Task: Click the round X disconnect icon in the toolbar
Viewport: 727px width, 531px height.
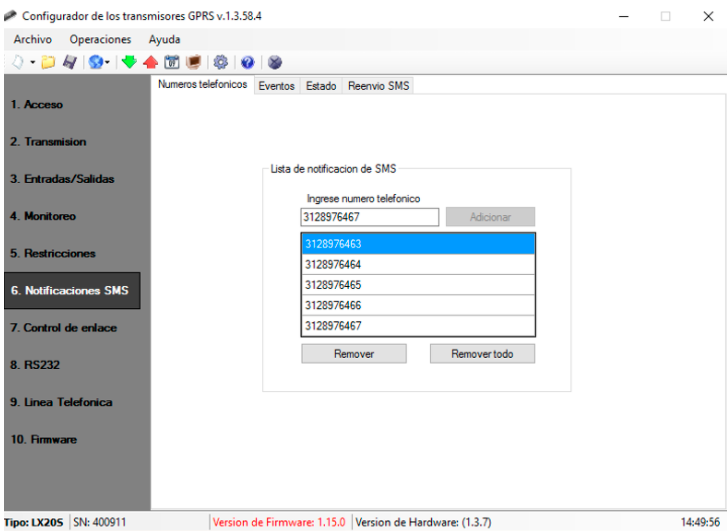Action: tap(275, 62)
